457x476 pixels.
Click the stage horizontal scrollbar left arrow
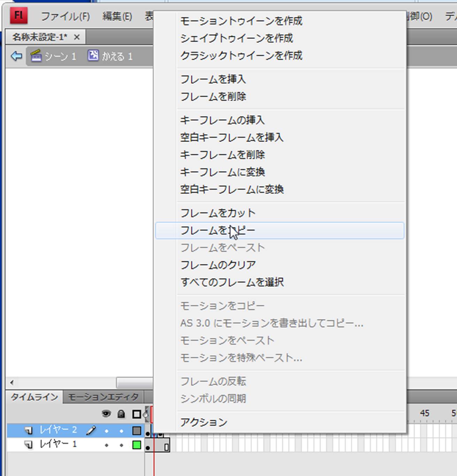12,383
